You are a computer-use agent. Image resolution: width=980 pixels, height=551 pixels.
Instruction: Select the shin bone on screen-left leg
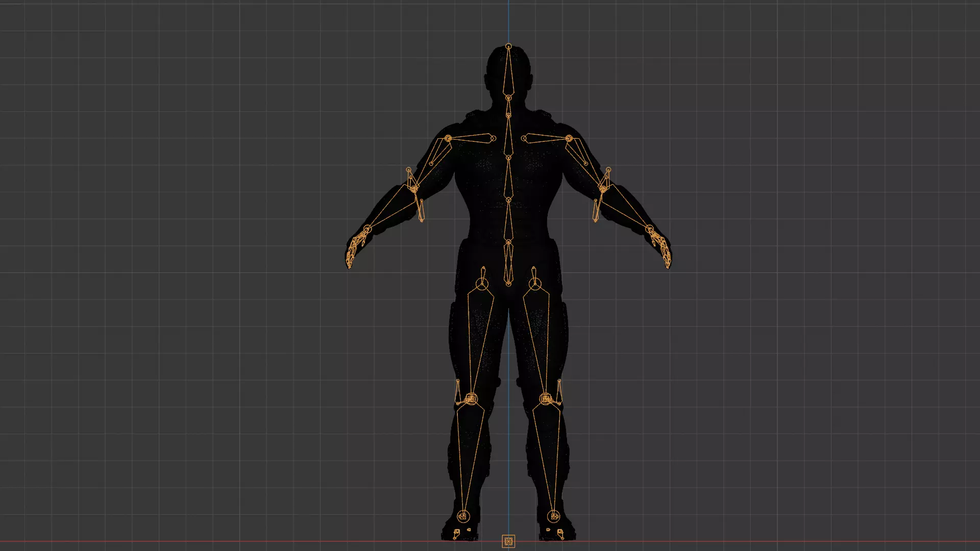pyautogui.click(x=468, y=457)
